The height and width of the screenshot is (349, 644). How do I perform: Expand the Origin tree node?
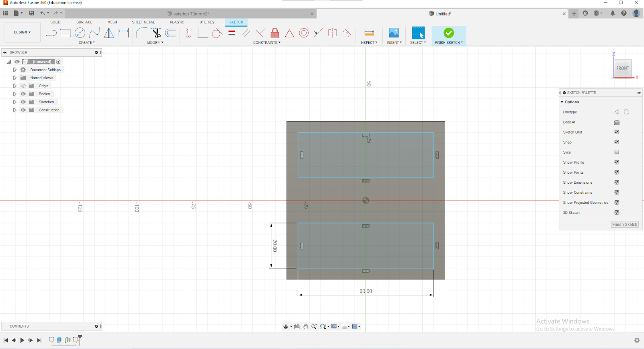15,86
